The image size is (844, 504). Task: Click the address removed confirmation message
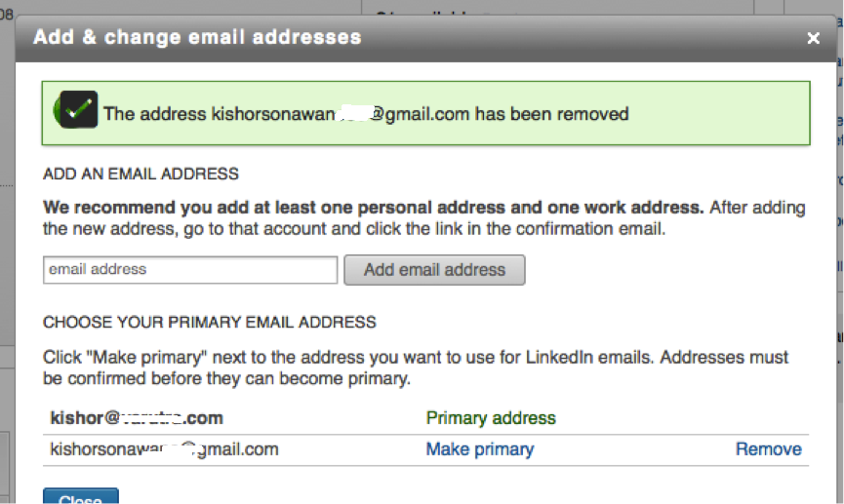point(366,114)
